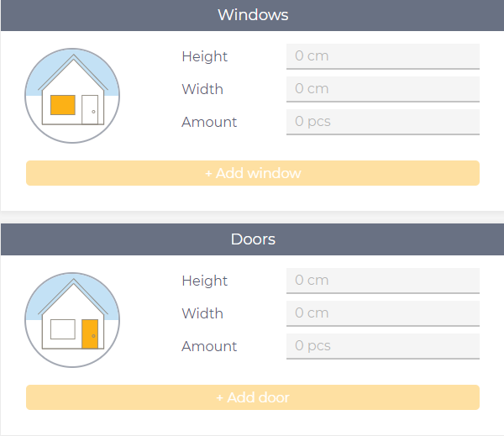Click the white door in the Windows house icon
The image size is (504, 436).
(90, 109)
